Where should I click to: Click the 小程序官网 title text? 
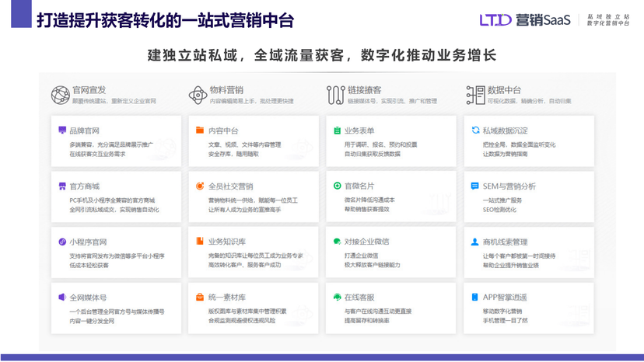(x=88, y=242)
